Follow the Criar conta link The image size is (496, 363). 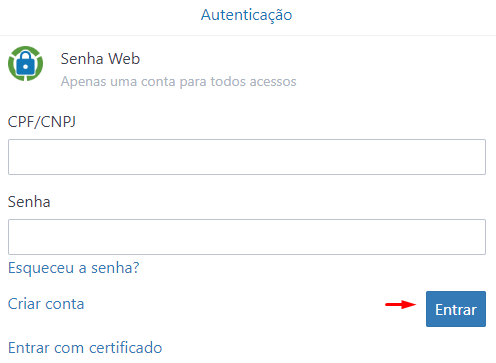pos(46,304)
